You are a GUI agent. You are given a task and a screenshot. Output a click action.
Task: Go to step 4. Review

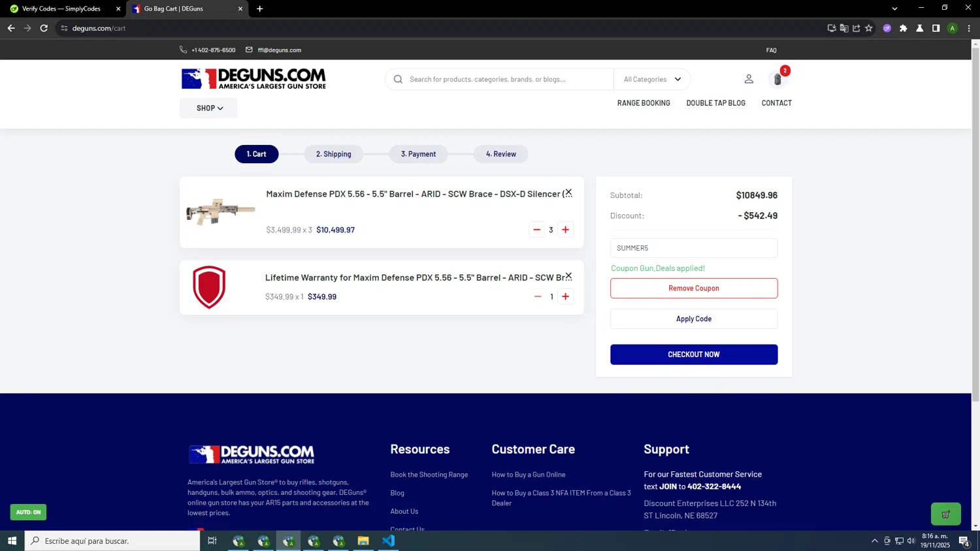pos(501,154)
